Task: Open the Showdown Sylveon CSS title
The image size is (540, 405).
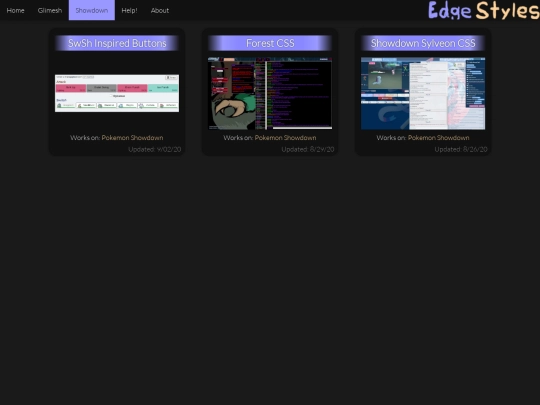Action: coord(423,43)
